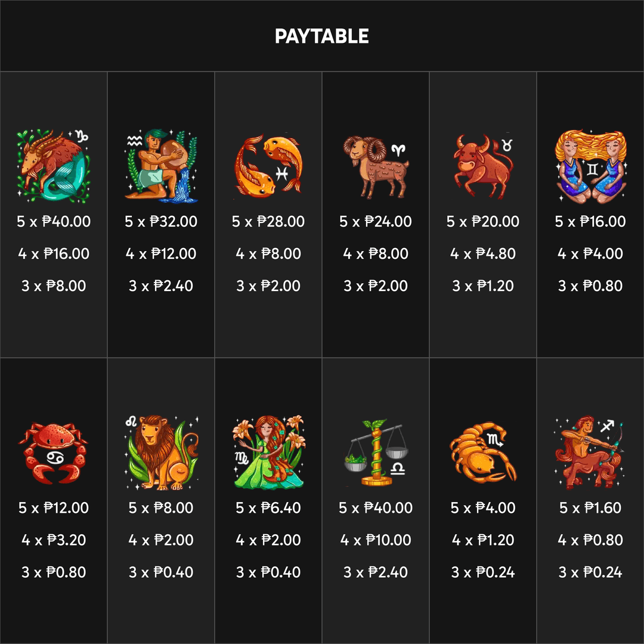
Task: Select the Libra scales icon
Action: (x=376, y=453)
